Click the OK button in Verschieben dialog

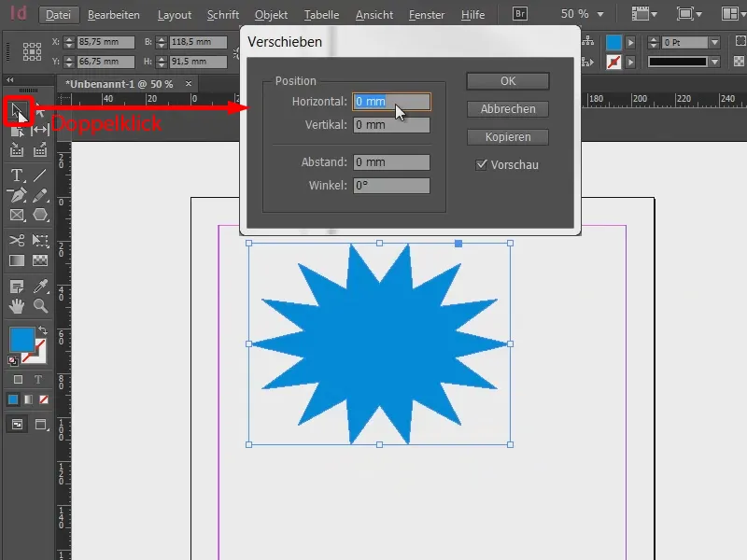point(507,80)
